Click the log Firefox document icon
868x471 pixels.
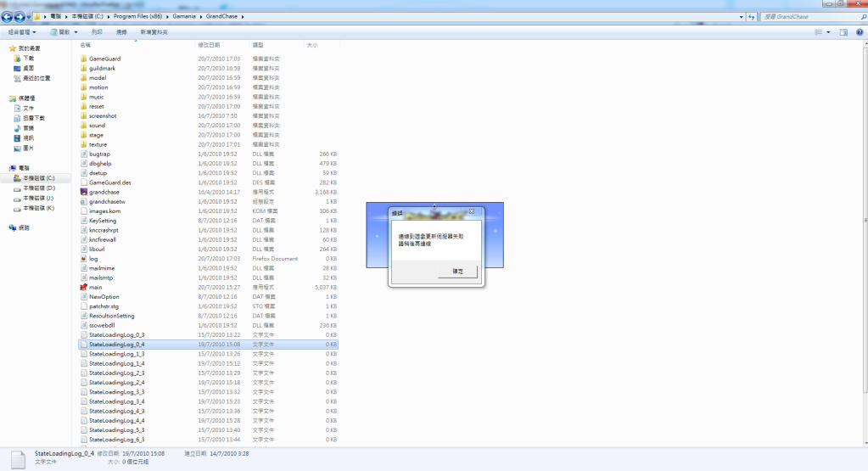click(x=84, y=259)
